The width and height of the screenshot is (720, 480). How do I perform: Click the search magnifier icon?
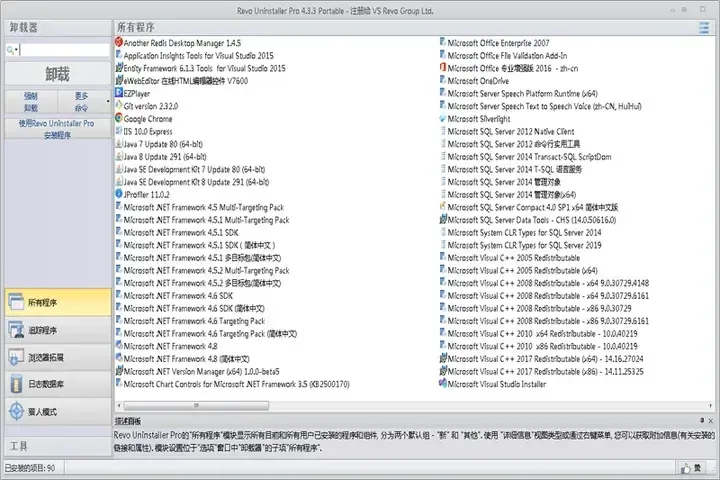point(10,50)
